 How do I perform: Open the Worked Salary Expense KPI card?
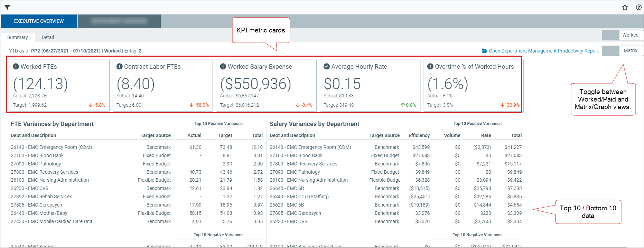(266, 85)
